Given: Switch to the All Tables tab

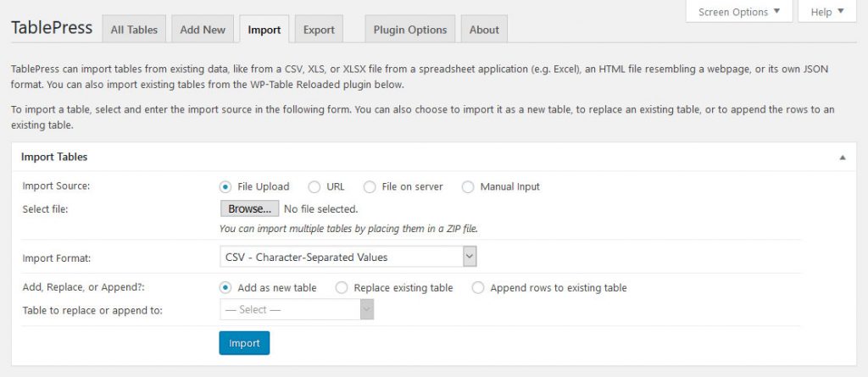Looking at the screenshot, I should click(x=134, y=30).
